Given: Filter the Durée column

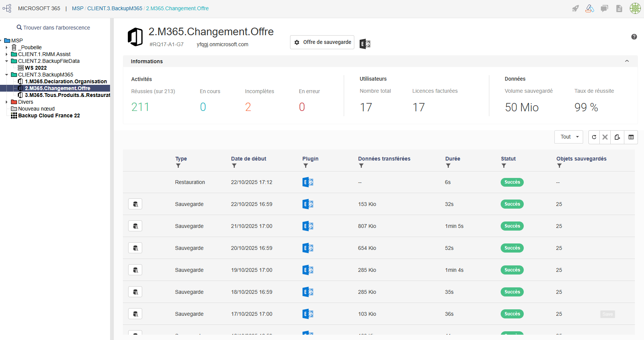Looking at the screenshot, I should coord(448,166).
